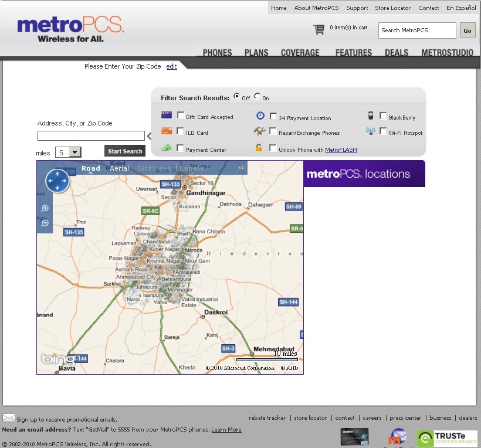Click the map pan compass control
The width and height of the screenshot is (481, 448).
pyautogui.click(x=57, y=181)
